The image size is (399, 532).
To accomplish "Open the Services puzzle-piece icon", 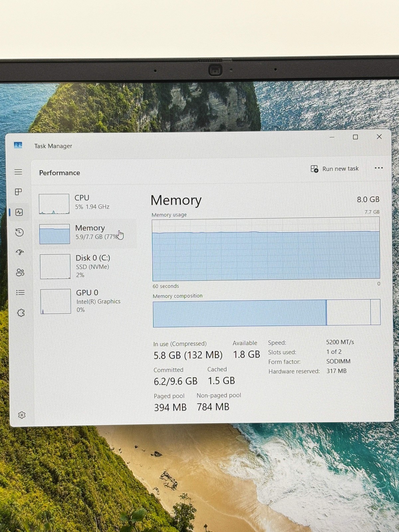I will click(x=21, y=313).
